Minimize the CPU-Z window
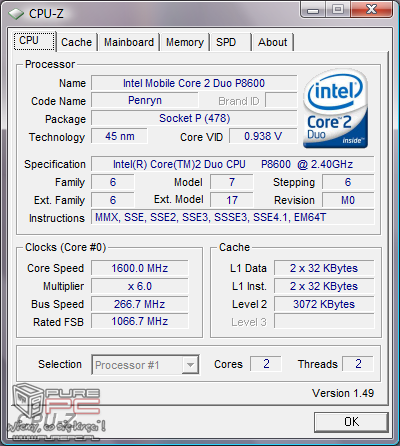Viewport: 400px width, 446px height. tap(313, 10)
